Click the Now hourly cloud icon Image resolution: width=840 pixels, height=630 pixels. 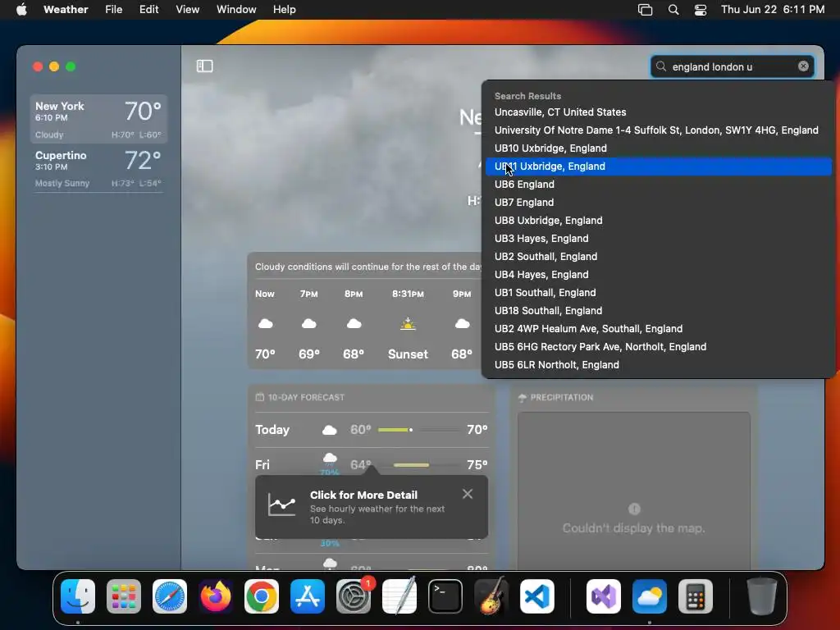coord(265,323)
